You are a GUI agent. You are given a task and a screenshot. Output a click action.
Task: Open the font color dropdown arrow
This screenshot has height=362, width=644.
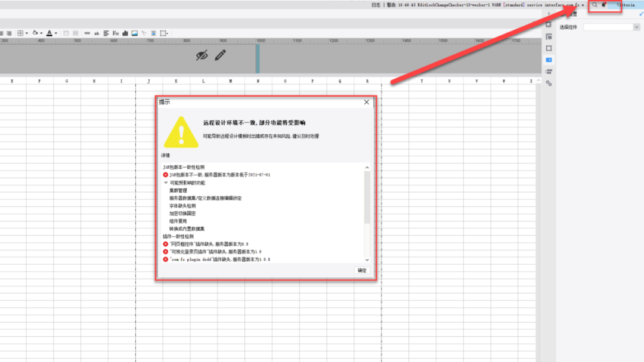[56, 33]
